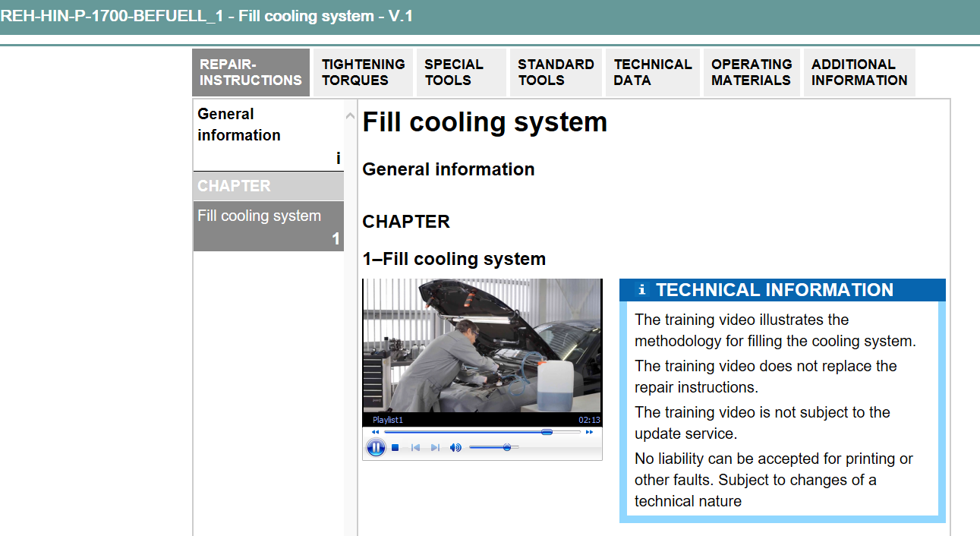Click the rewind double-arrow icon
Image resolution: width=980 pixels, height=536 pixels.
[x=375, y=432]
